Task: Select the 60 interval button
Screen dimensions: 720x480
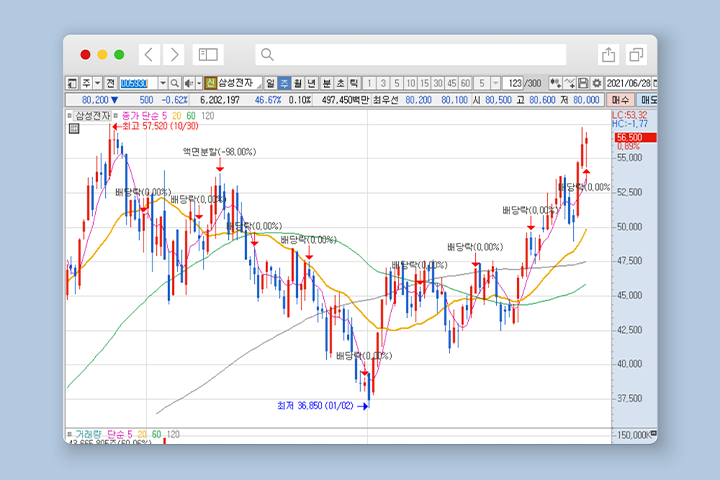Action: point(466,83)
